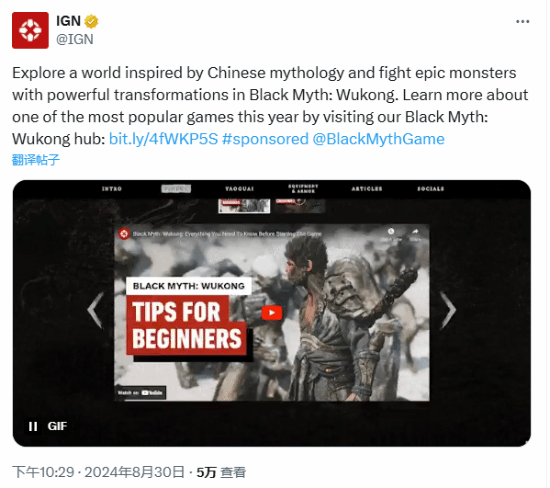Go to the previous slide with the left arrow

coord(96,310)
